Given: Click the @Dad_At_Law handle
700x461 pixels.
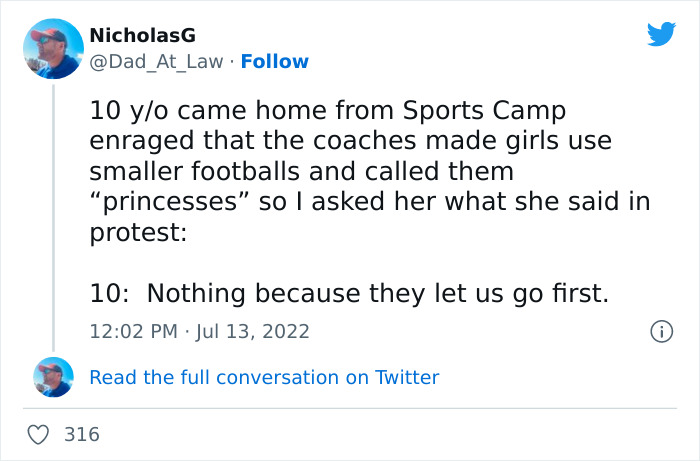Looking at the screenshot, I should pos(159,61).
